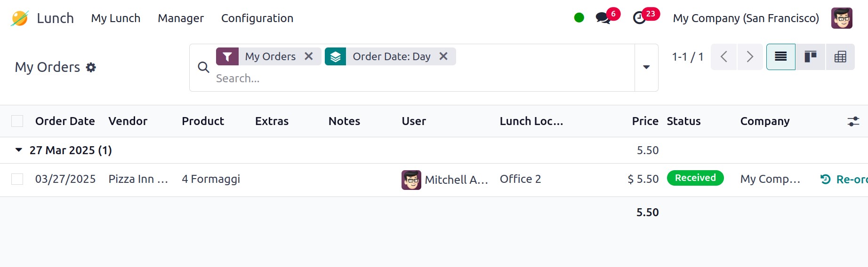This screenshot has height=267, width=868.
Task: Check the 4 Formaggi order row
Action: [17, 179]
